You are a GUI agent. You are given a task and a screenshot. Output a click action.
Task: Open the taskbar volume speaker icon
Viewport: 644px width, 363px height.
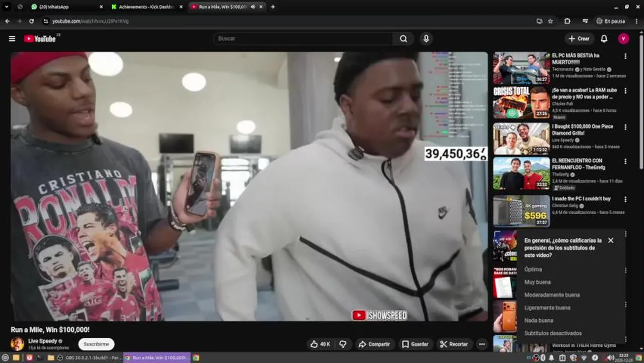[610, 357]
